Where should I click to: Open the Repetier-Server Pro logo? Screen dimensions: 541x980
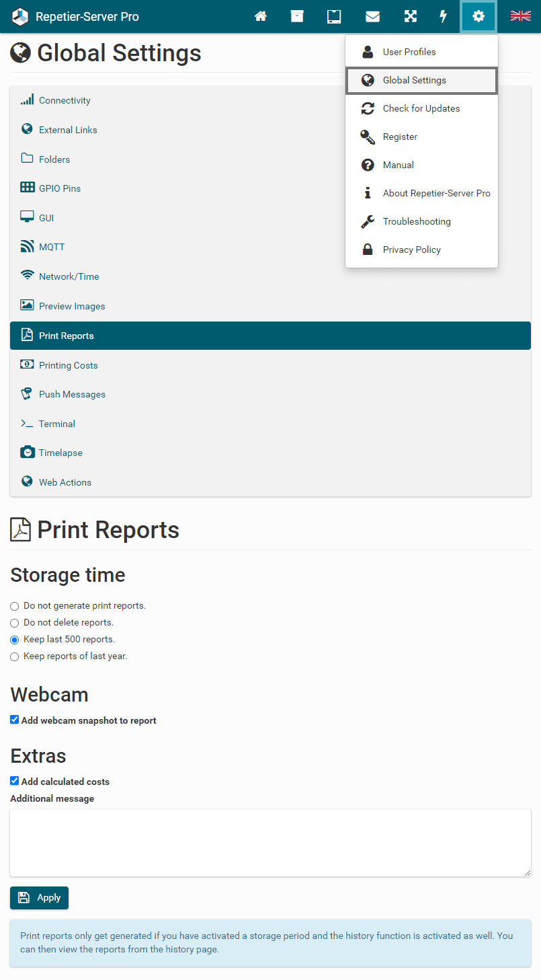[21, 17]
